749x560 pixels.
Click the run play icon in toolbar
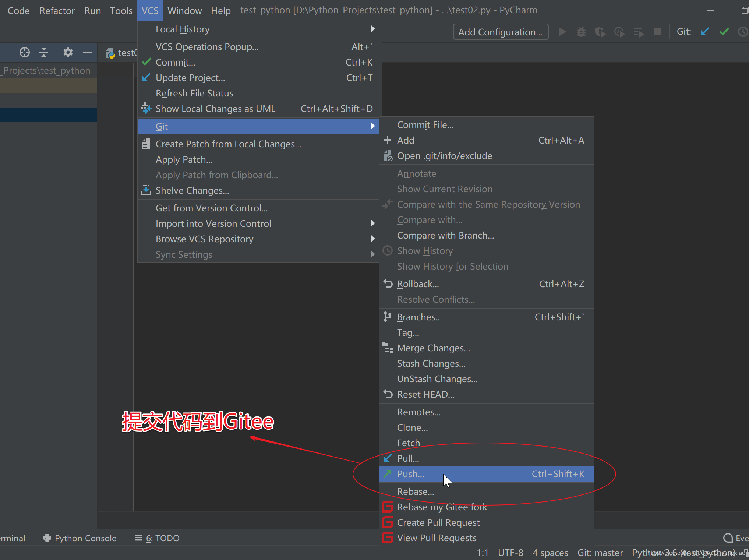[562, 32]
